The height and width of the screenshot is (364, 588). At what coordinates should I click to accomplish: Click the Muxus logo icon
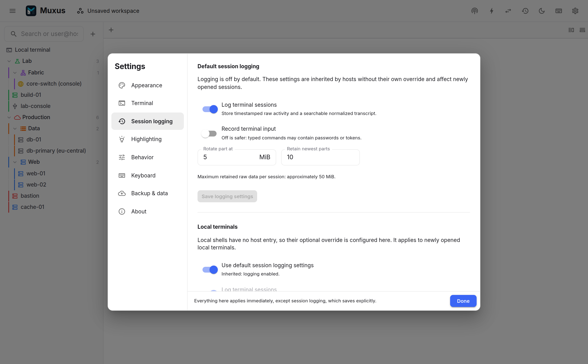(31, 11)
